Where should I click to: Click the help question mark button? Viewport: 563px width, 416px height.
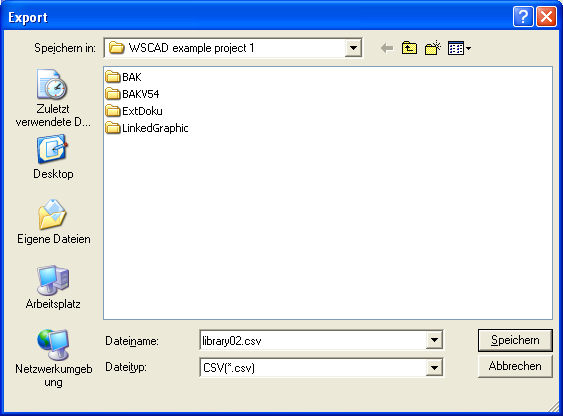523,17
